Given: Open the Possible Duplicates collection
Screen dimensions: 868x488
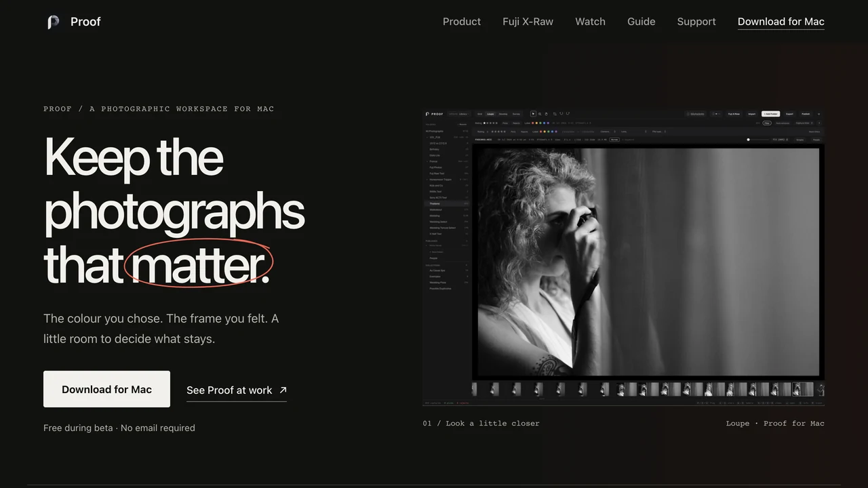Looking at the screenshot, I should [x=447, y=289].
